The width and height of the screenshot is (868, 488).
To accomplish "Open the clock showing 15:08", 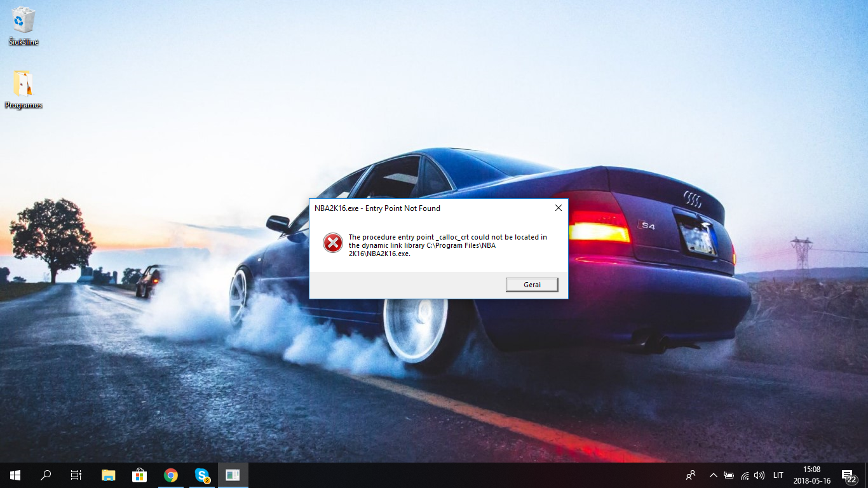I will tap(811, 475).
